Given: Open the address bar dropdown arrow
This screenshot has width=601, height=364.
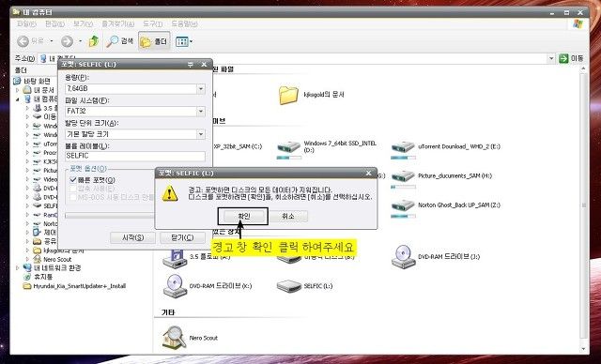Looking at the screenshot, I should pyautogui.click(x=551, y=58).
